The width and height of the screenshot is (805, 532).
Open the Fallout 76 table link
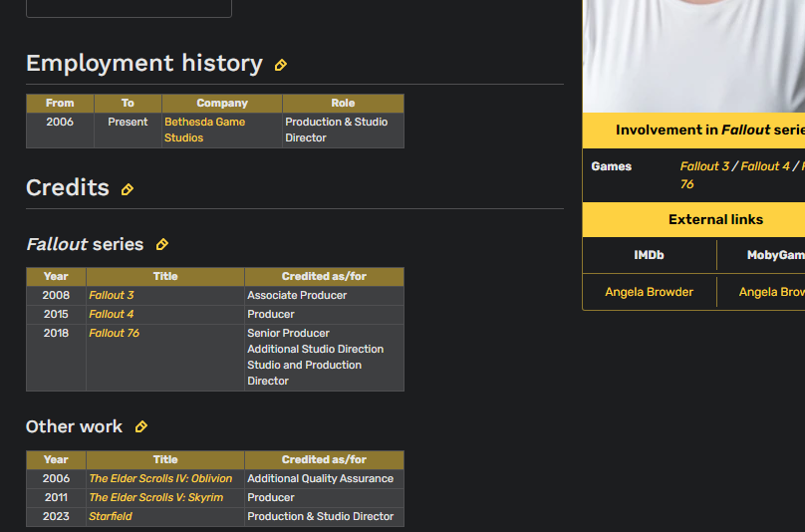coord(114,334)
